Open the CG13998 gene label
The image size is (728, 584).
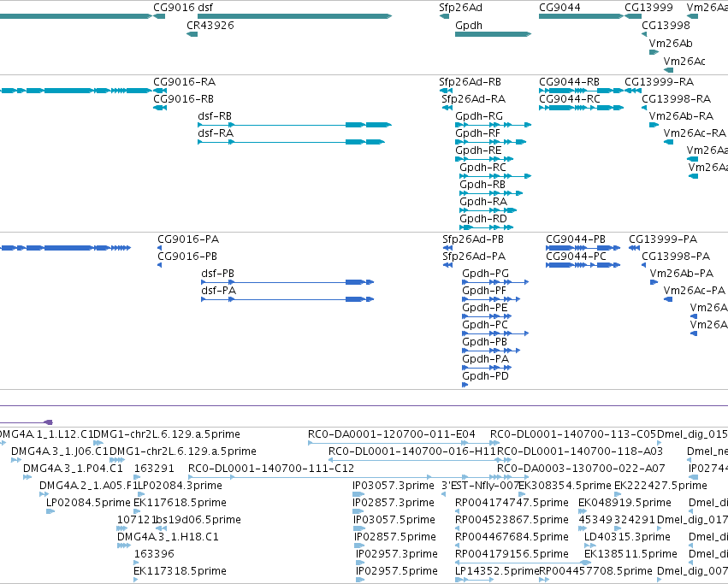[x=666, y=26]
